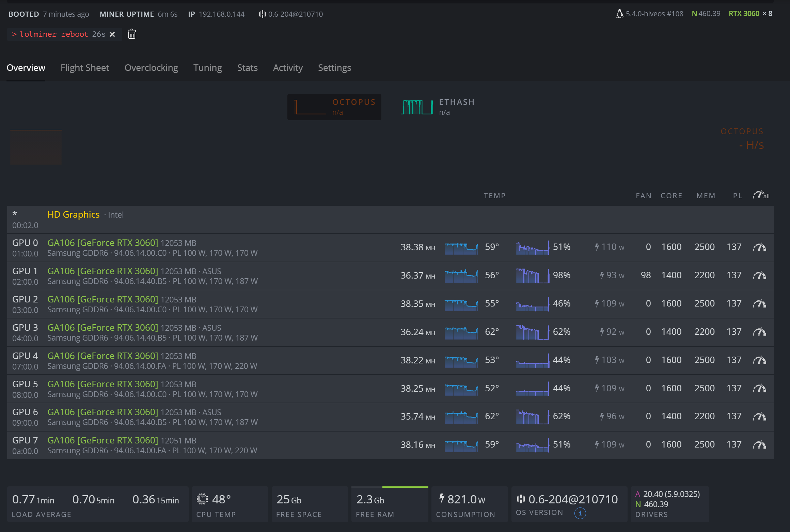Select GPU 7 GA106 RTX 3060 name
790x532 pixels.
pos(102,440)
